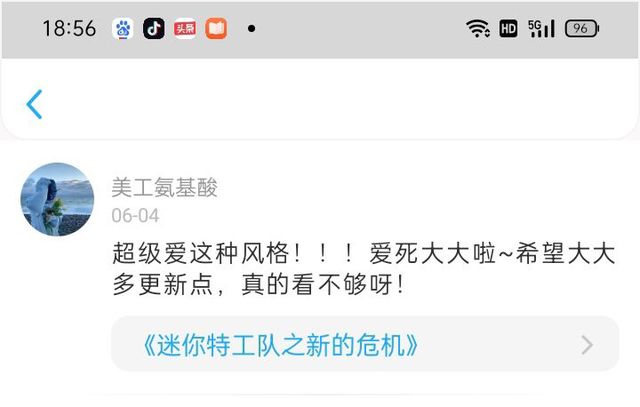
Task: Tap the second comment line 多更新点
Action: pyautogui.click(x=163, y=285)
